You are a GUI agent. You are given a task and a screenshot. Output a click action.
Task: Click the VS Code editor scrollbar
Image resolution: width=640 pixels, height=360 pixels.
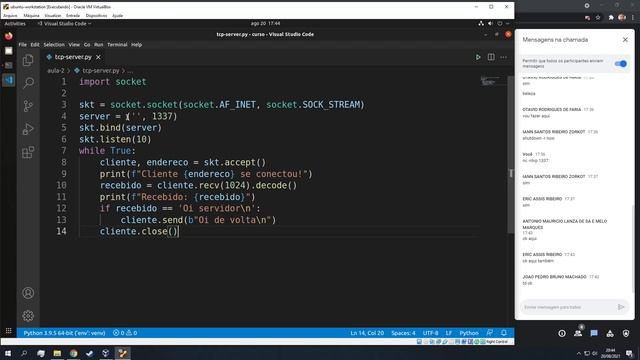pos(511,155)
